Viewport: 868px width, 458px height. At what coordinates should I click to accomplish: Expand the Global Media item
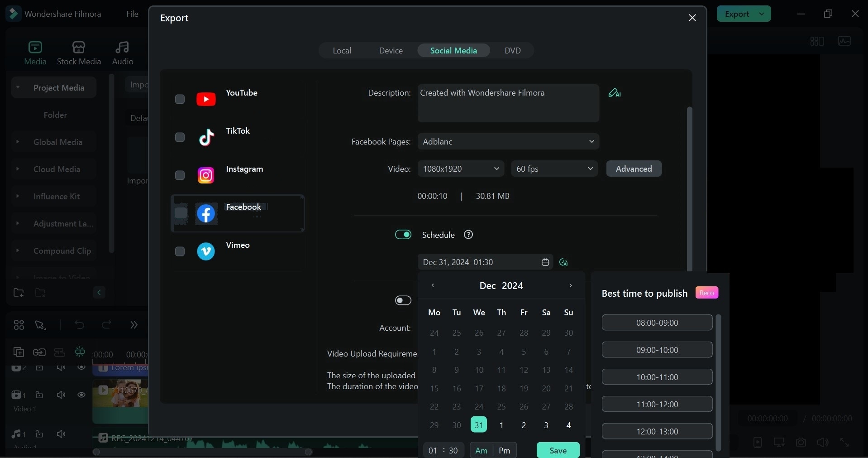point(18,142)
